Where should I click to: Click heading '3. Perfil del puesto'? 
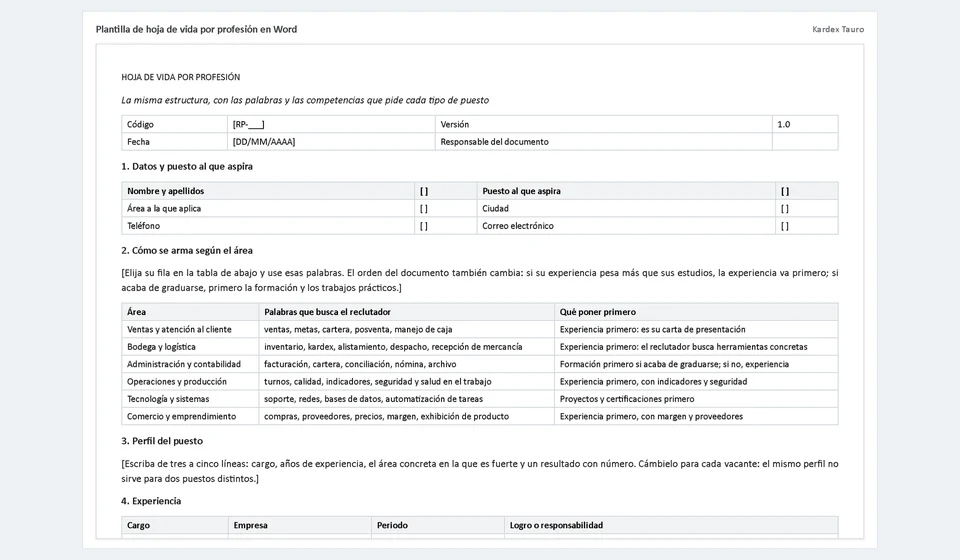(162, 441)
